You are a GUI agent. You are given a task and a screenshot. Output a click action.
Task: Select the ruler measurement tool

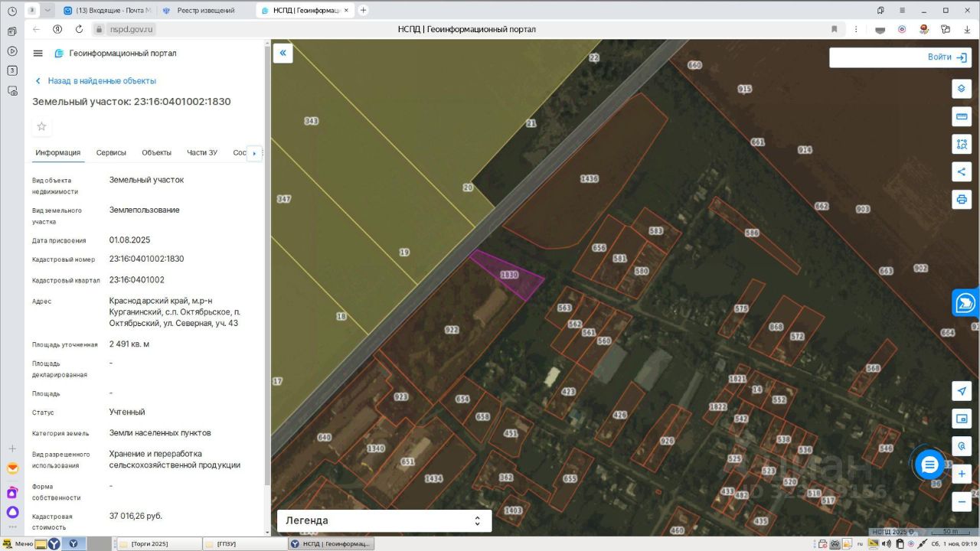click(x=962, y=116)
